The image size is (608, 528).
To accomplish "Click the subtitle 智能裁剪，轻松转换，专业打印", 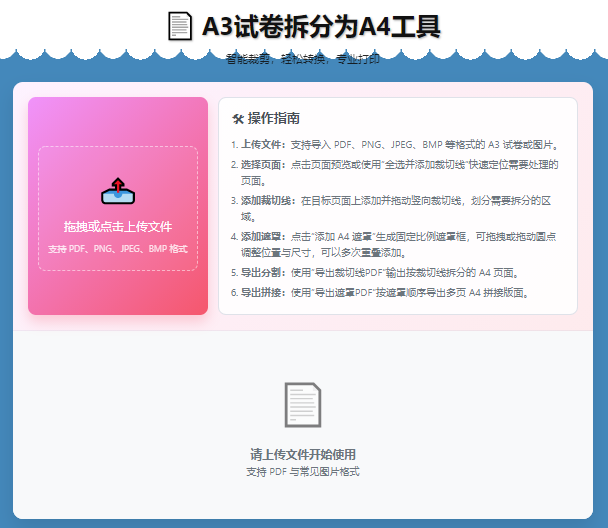I will click(303, 59).
